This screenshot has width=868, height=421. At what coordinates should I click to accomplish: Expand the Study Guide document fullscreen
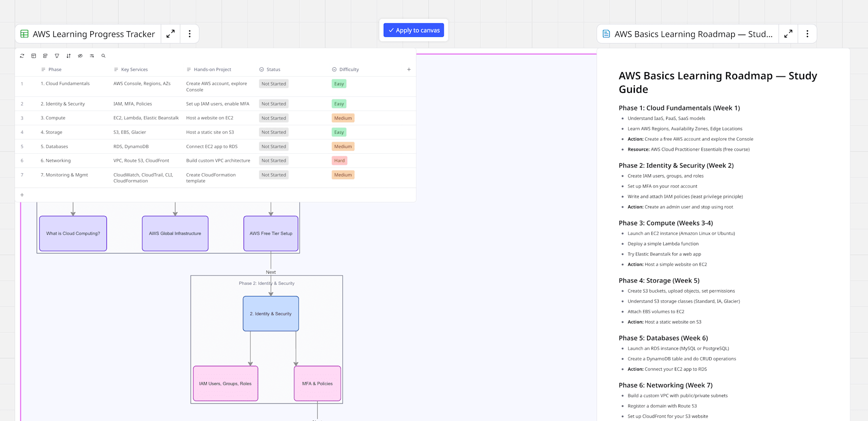[x=788, y=34]
